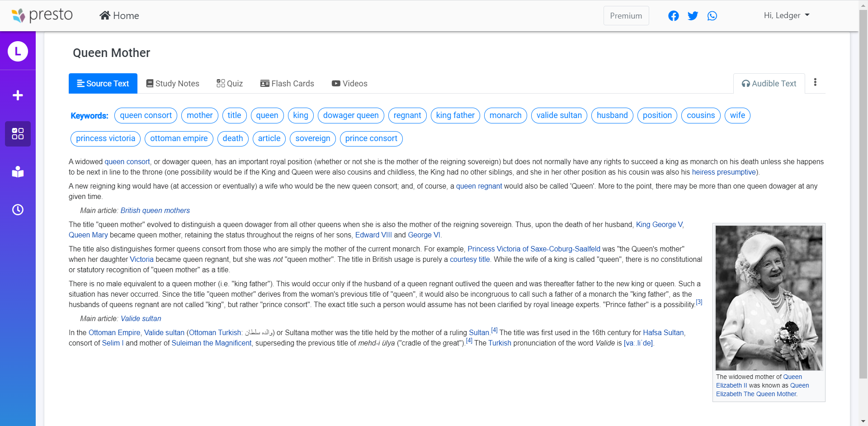
Task: Open the reading book icon in sidebar
Action: pyautogui.click(x=18, y=172)
